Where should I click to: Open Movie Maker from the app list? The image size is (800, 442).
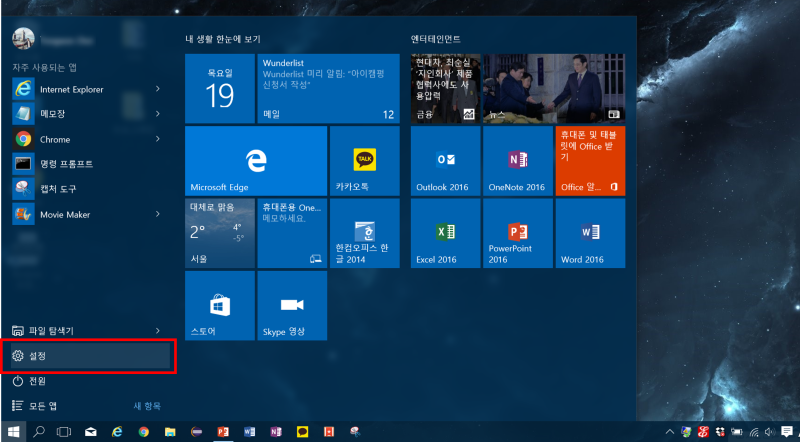click(86, 214)
